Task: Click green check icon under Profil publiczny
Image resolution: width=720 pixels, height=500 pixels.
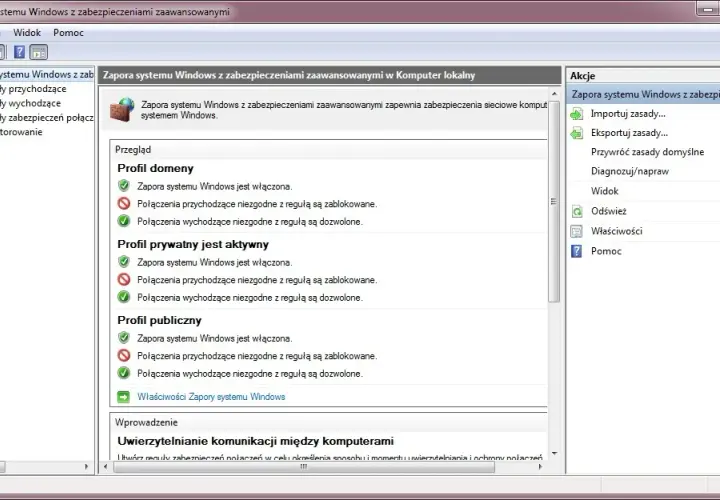Action: click(x=124, y=372)
